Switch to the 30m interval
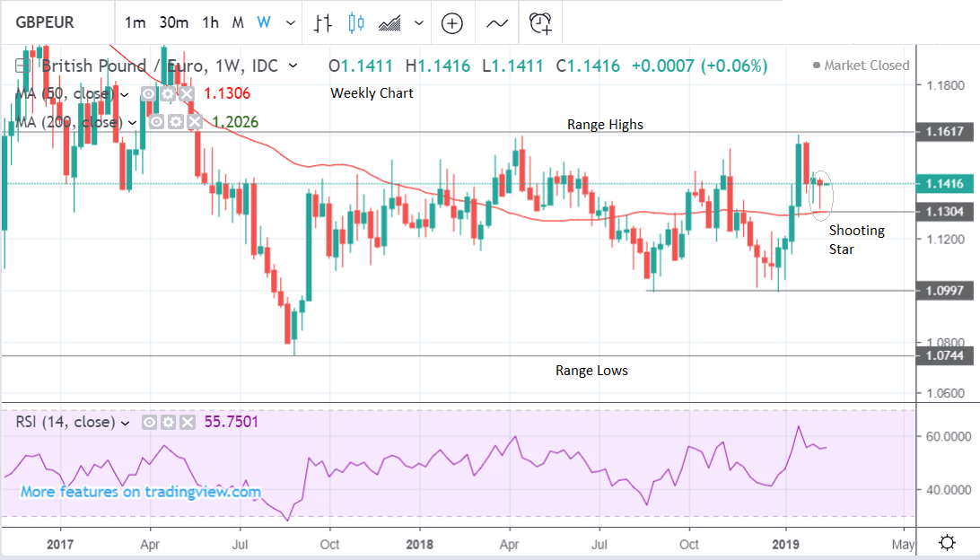The width and height of the screenshot is (980, 560). click(x=174, y=23)
